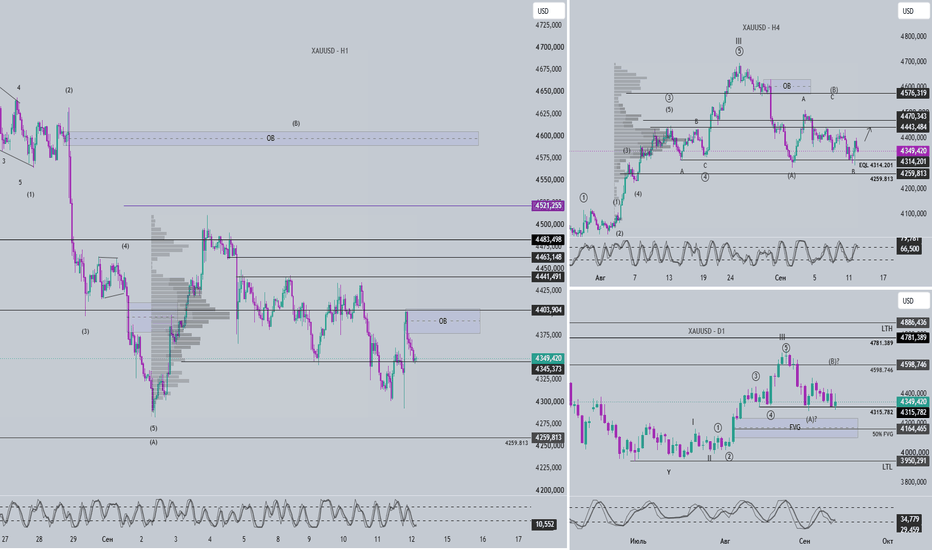Viewport: 932px width, 550px height.
Task: Select the FVG rectangle on the D1 chart
Action: pos(796,428)
